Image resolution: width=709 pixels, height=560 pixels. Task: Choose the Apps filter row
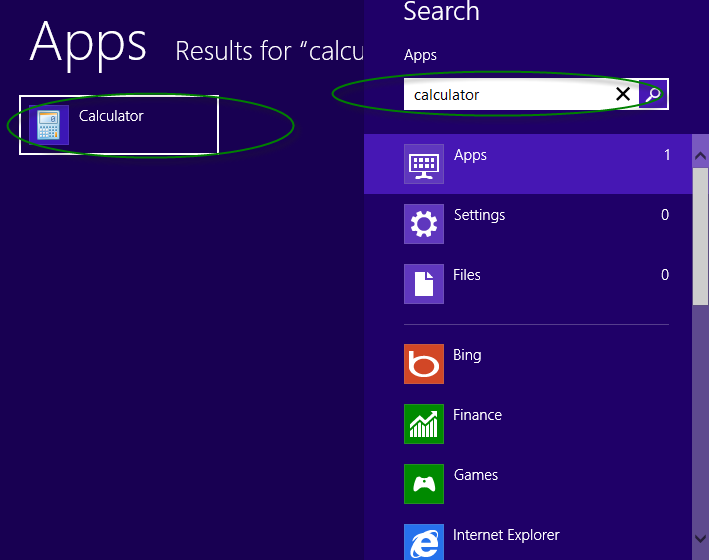pyautogui.click(x=528, y=164)
